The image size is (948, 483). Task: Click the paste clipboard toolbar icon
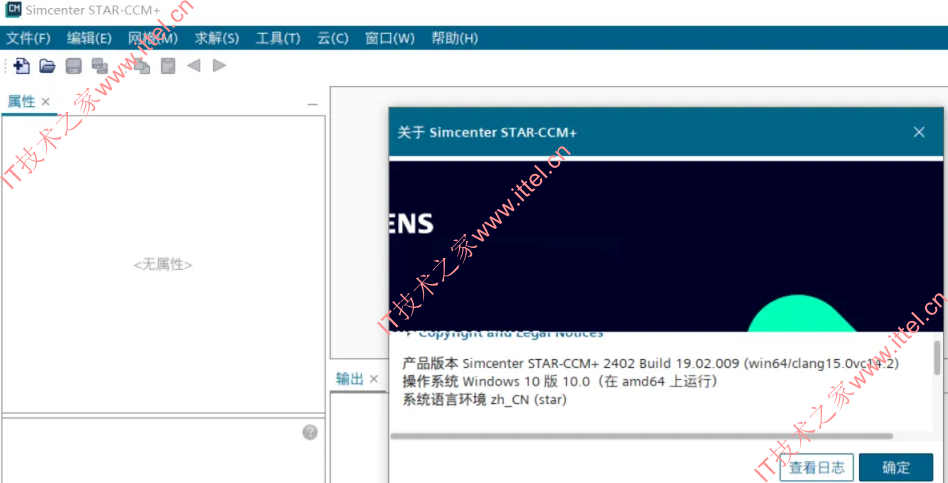[x=168, y=66]
